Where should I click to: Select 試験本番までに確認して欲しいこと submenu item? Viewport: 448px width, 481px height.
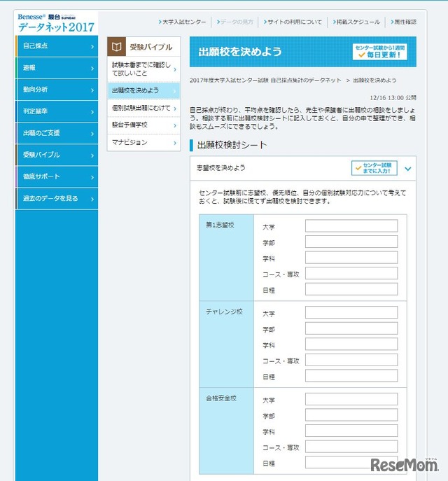[143, 69]
